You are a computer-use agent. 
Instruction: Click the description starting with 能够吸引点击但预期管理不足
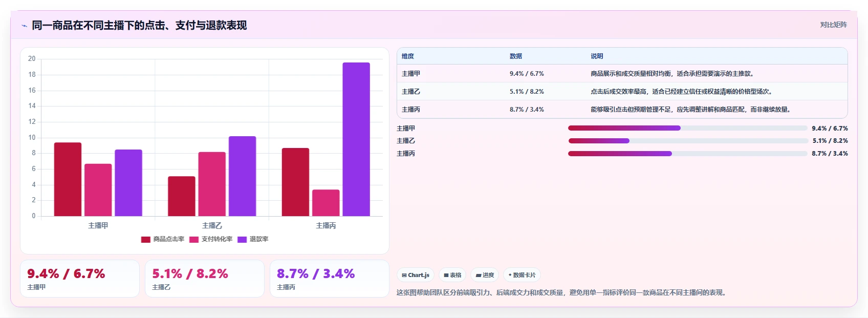pos(691,110)
